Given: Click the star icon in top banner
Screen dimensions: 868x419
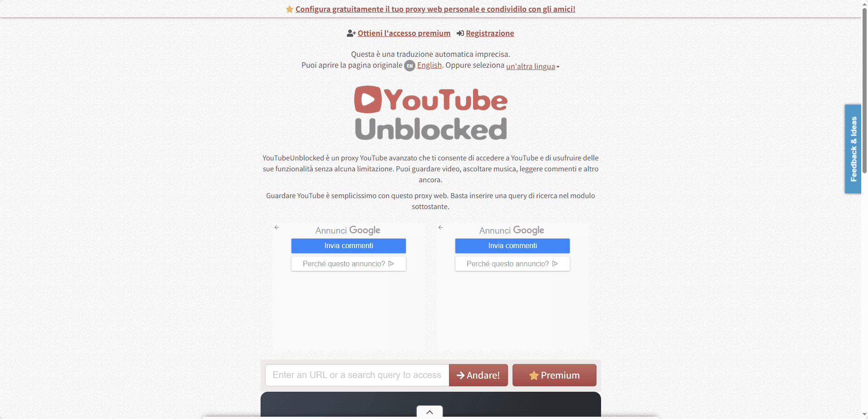Looking at the screenshot, I should [x=290, y=9].
